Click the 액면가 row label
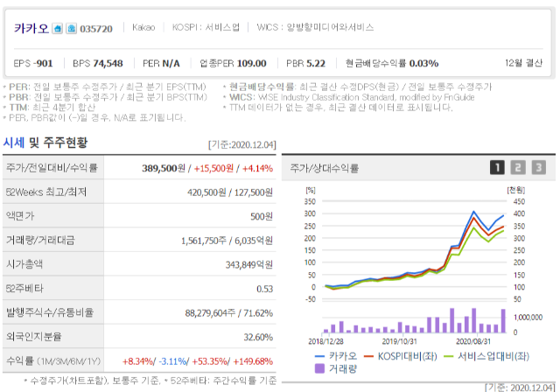Viewport: 560px width, 392px height. (20, 216)
